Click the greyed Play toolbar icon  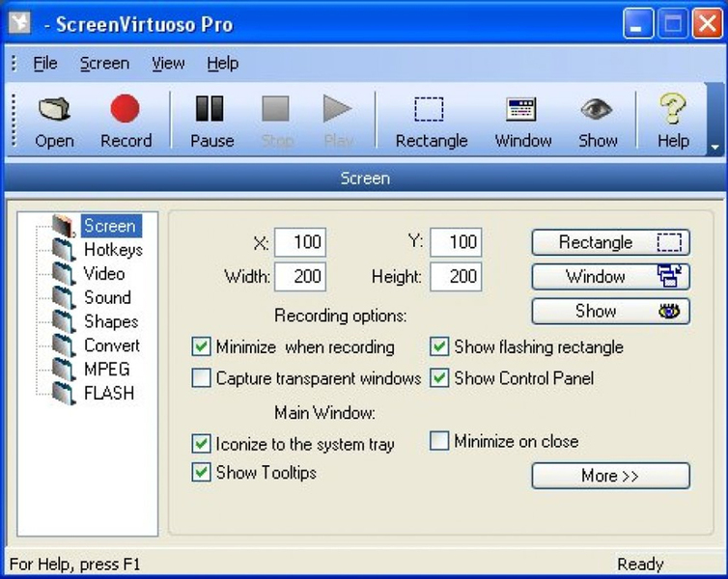pos(337,108)
